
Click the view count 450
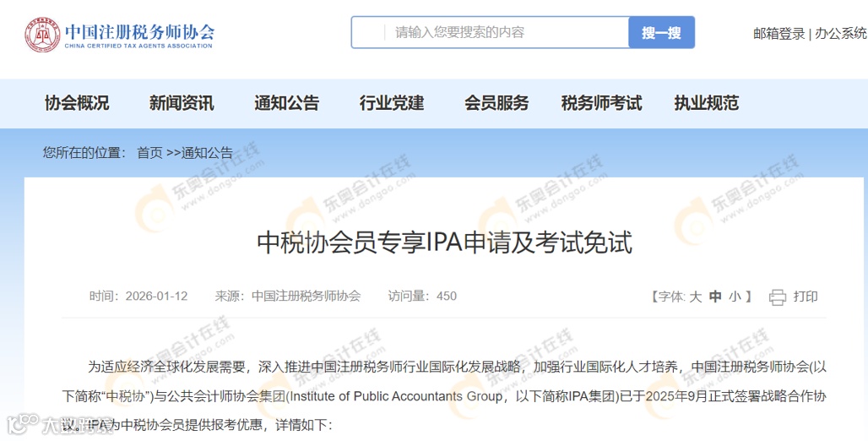pos(447,297)
